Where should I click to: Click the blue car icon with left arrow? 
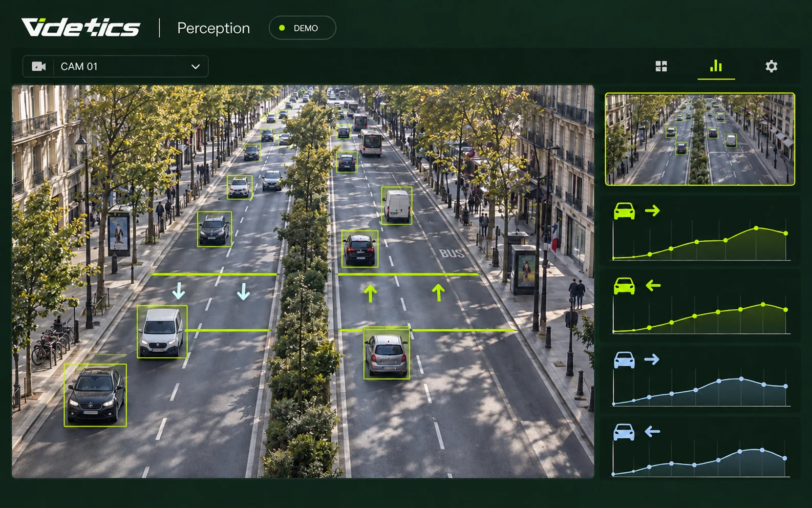624,432
